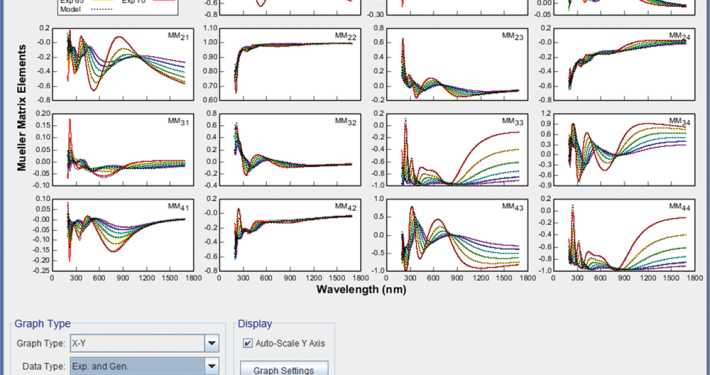Select the Exp. and Gen. data type field
This screenshot has width=710, height=375.
pyautogui.click(x=138, y=366)
